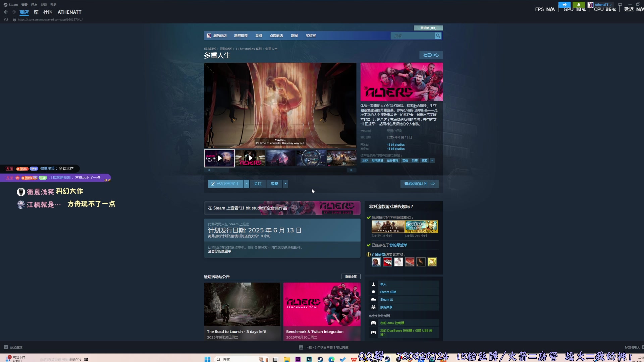
Task: Open the Steam menu in the title bar
Action: tap(13, 5)
